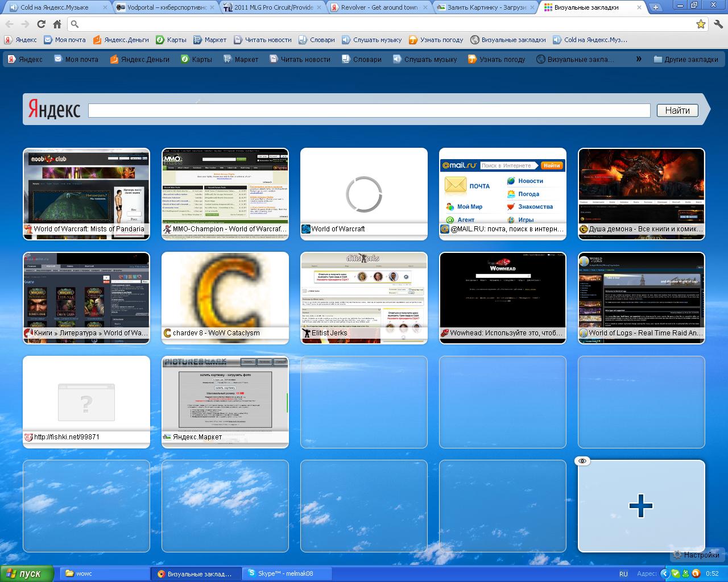Open Skype - melmak08 from the taskbar
Screen dimensions: 728x582
287,573
